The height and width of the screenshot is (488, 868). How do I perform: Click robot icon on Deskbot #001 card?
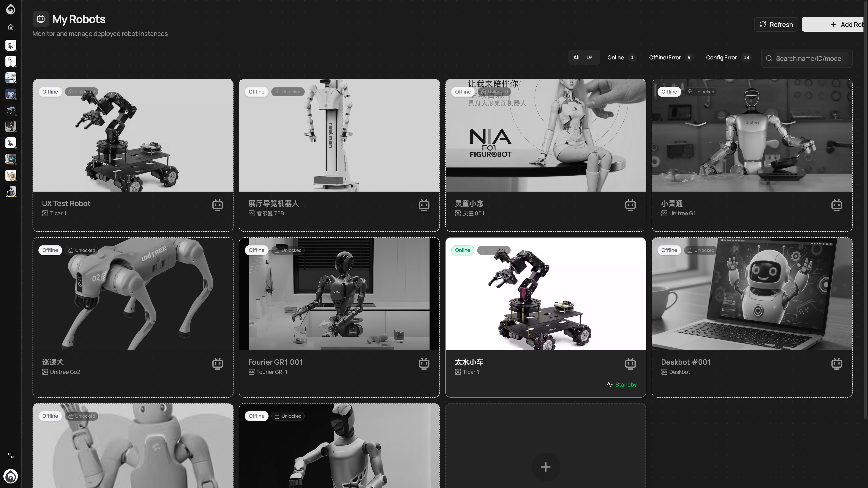tap(837, 363)
